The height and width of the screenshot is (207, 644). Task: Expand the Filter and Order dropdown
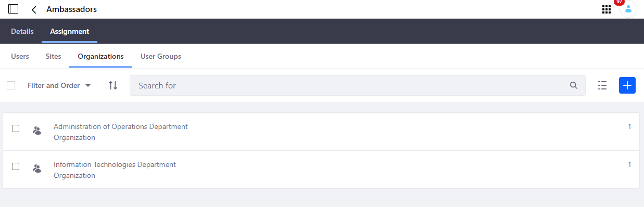59,85
